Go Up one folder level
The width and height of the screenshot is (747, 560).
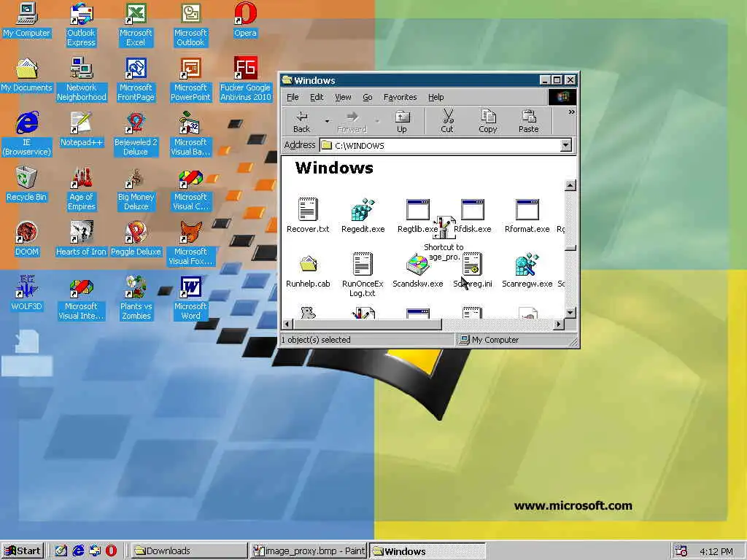(402, 122)
